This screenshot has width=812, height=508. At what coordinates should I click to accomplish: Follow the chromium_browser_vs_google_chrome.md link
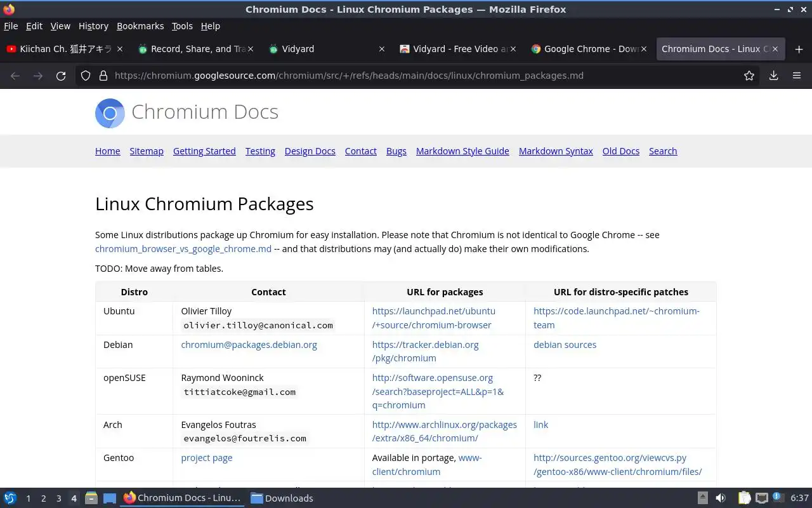click(x=183, y=249)
